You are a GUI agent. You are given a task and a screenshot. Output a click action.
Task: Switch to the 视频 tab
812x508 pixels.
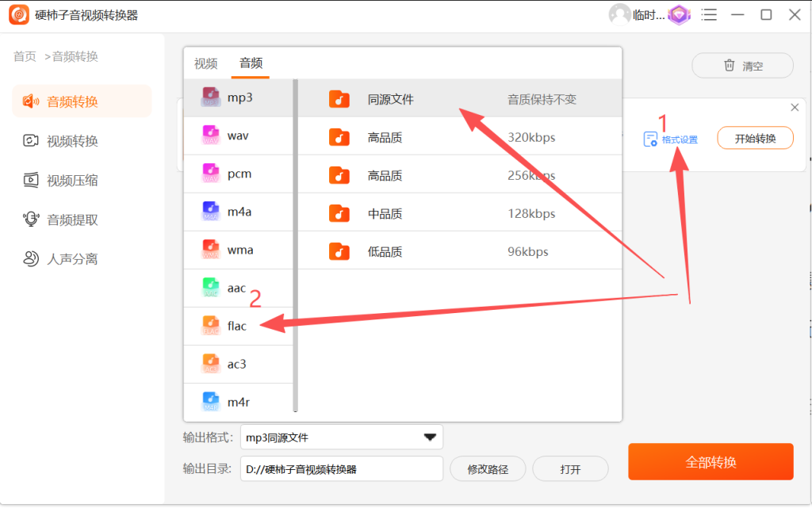pos(205,63)
